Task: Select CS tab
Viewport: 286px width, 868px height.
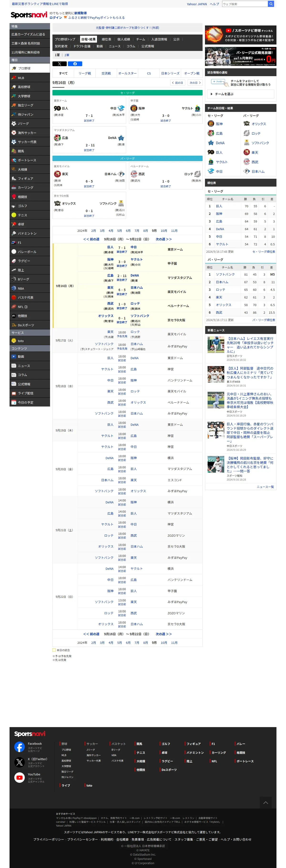Action: click(x=149, y=73)
